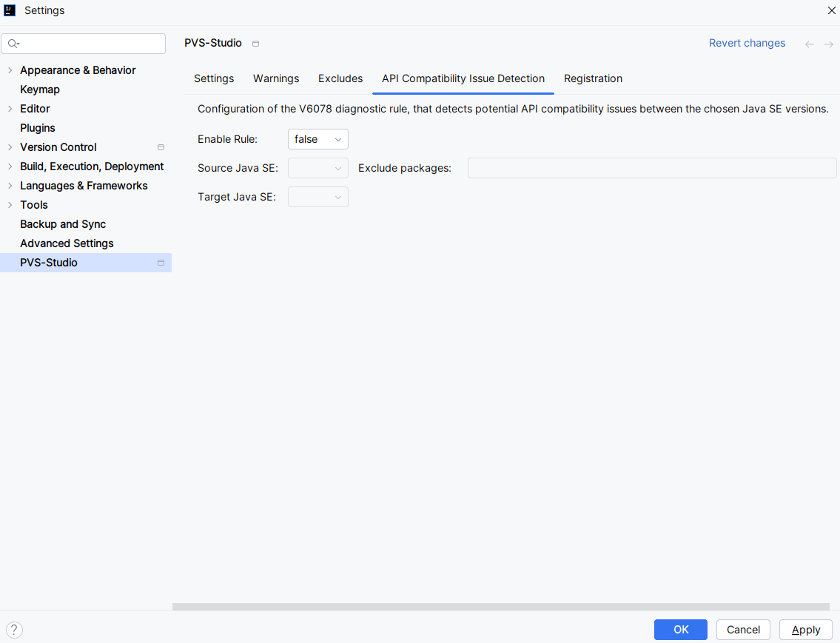Click the Exclude packages input field

point(651,168)
